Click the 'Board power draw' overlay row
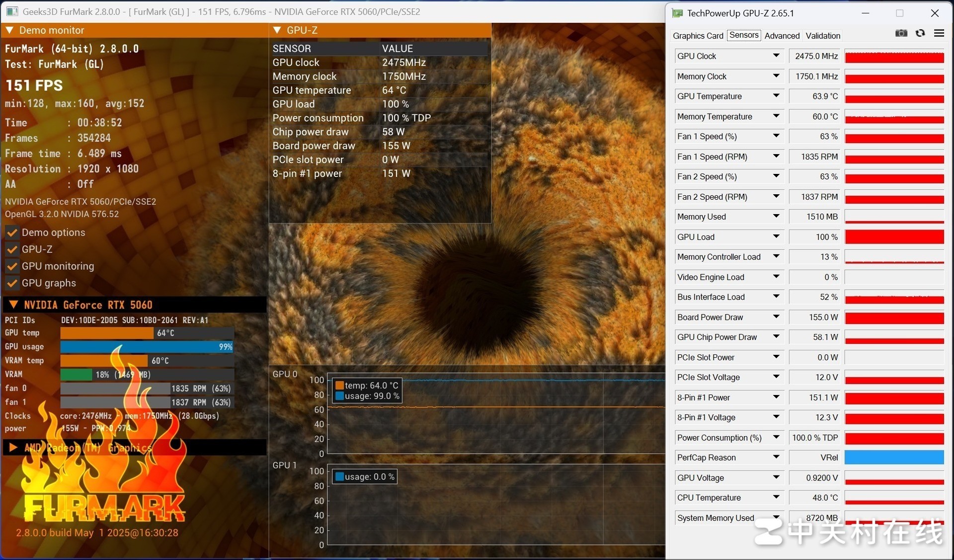This screenshot has width=954, height=560. coord(380,146)
